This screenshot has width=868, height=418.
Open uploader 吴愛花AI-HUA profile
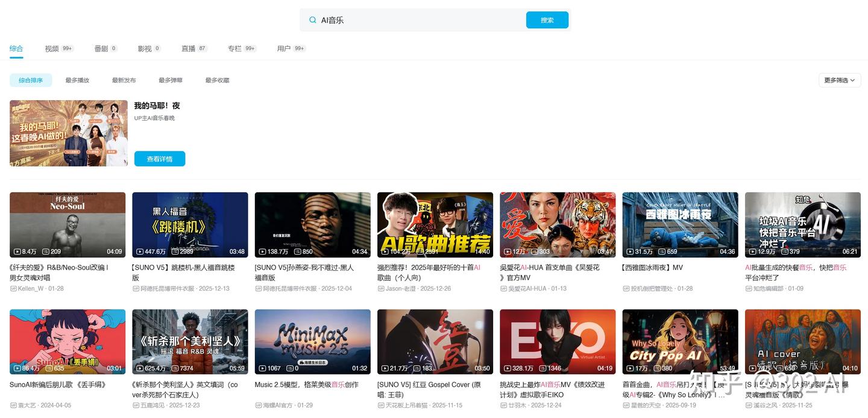pyautogui.click(x=527, y=288)
